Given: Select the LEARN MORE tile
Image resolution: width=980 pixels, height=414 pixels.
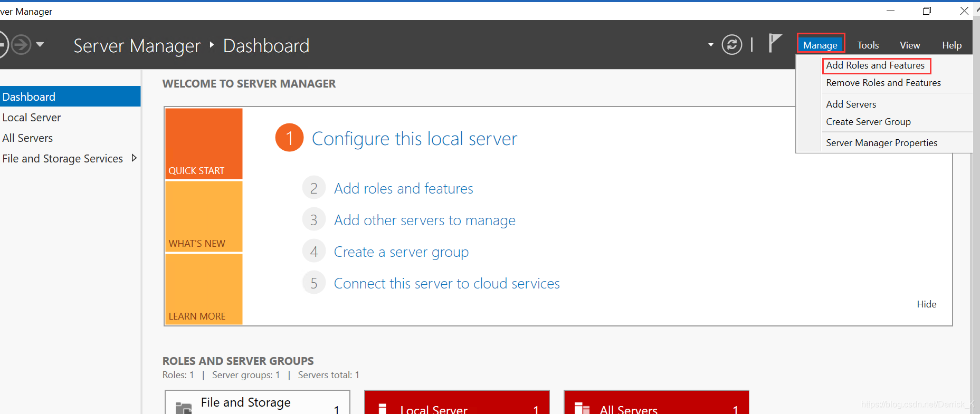Looking at the screenshot, I should pyautogui.click(x=204, y=289).
